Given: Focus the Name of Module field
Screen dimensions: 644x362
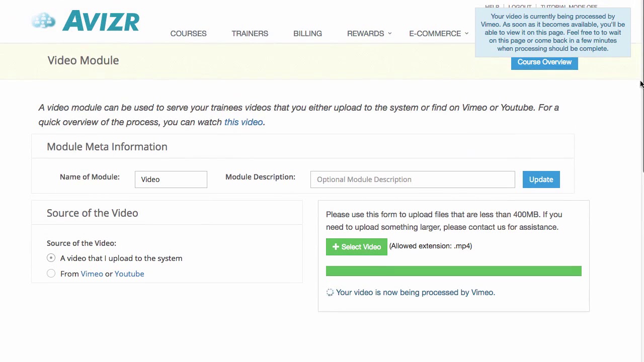Looking at the screenshot, I should coord(171,179).
